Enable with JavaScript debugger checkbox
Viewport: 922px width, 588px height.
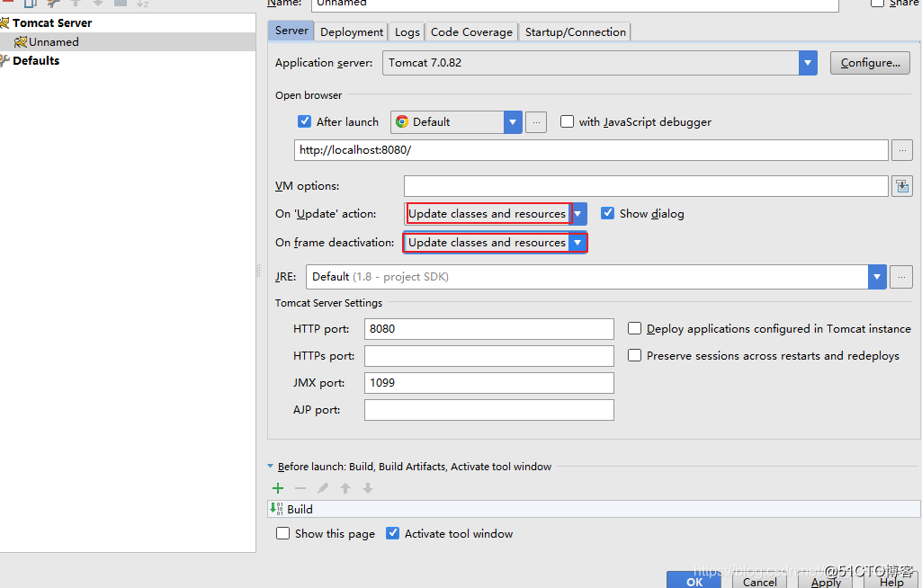[x=567, y=121]
